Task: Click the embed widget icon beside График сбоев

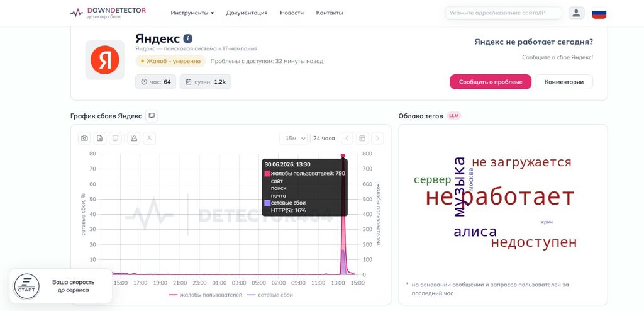Action: tap(152, 116)
